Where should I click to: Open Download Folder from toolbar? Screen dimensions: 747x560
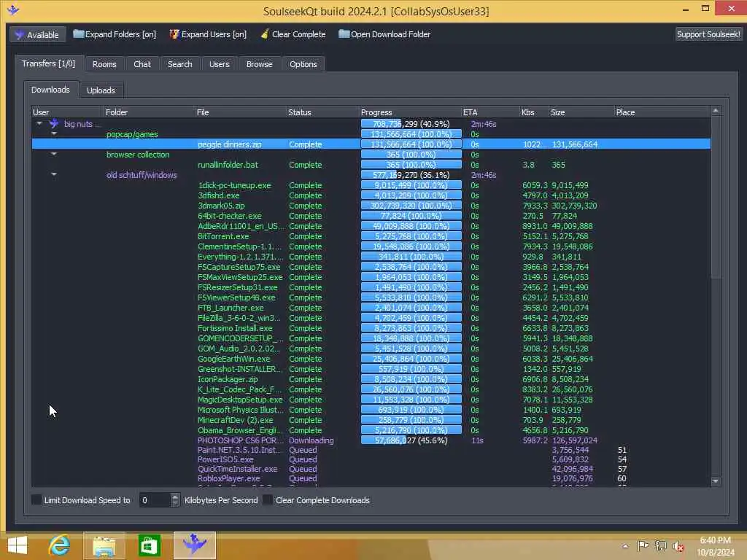pyautogui.click(x=384, y=34)
